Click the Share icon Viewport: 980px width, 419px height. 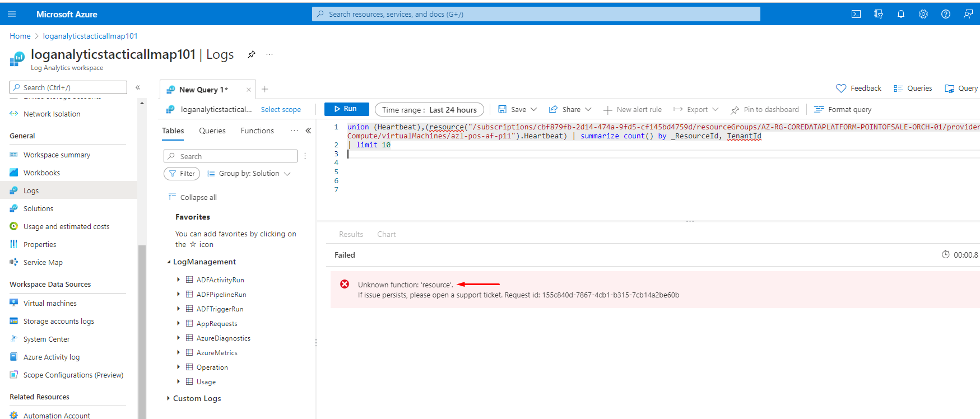pos(553,109)
